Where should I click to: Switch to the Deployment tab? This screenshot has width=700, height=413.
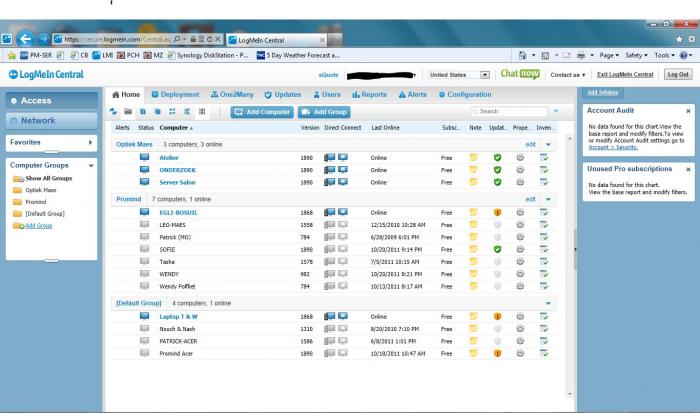click(175, 95)
